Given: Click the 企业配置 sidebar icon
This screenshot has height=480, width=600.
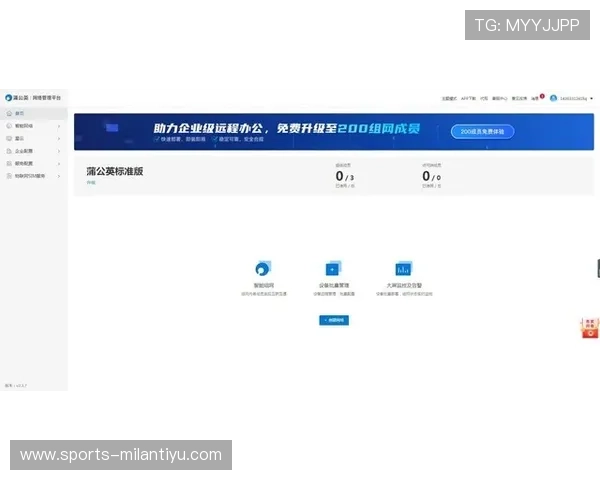Looking at the screenshot, I should pos(10,151).
